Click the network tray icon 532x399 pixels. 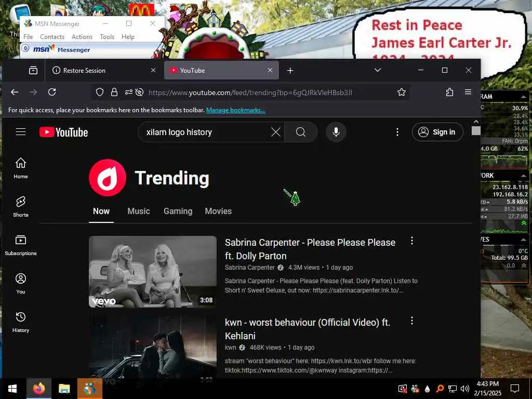pyautogui.click(x=453, y=389)
